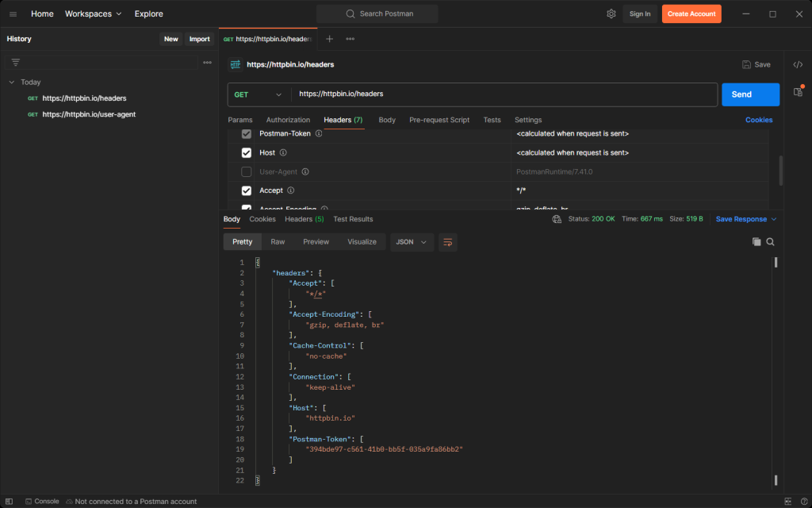The image size is (812, 508).
Task: Open the Pre-request Script tab
Action: [439, 120]
